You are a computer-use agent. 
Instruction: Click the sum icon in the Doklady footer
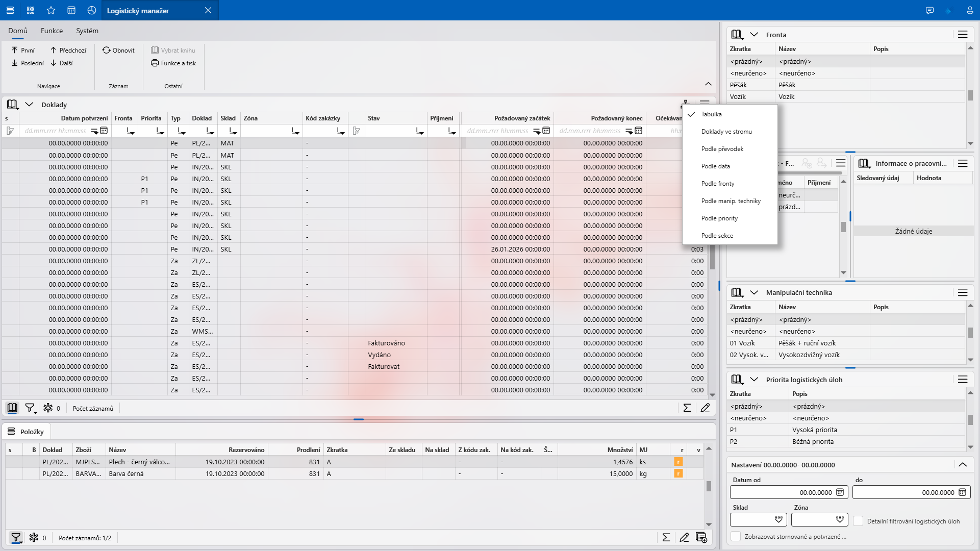pyautogui.click(x=687, y=408)
